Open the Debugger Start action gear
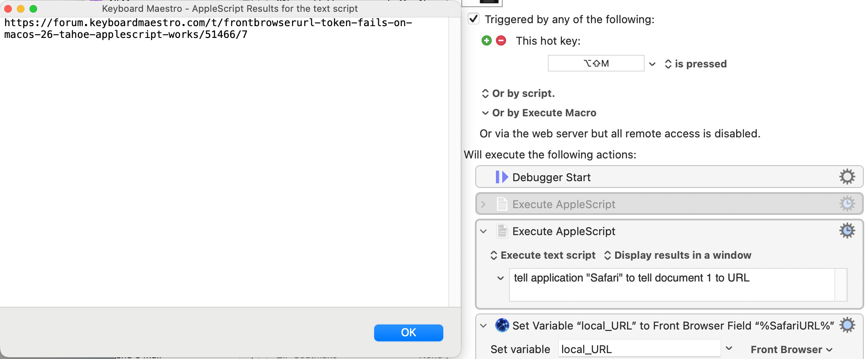868x359 pixels. pyautogui.click(x=847, y=177)
